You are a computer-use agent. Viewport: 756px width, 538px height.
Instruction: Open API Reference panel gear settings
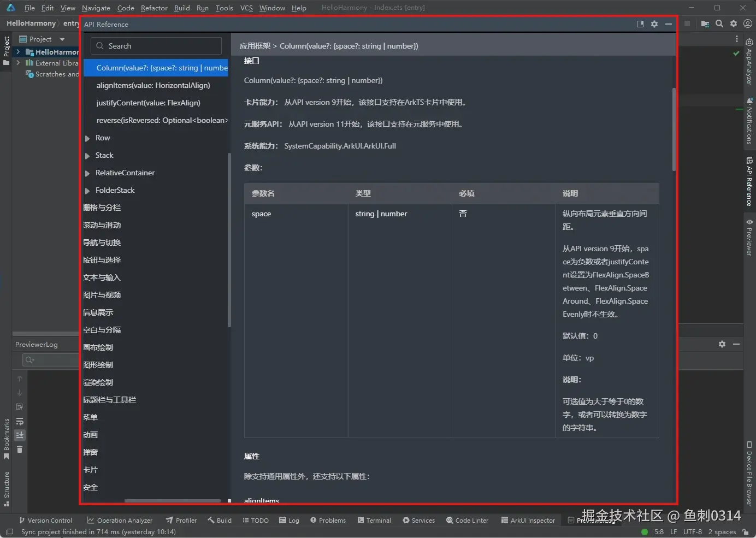[654, 24]
